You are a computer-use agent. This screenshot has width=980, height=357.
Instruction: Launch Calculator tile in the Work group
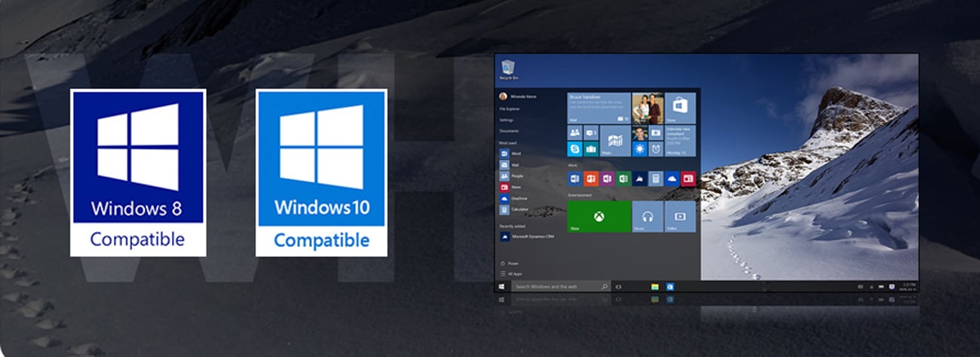655,178
